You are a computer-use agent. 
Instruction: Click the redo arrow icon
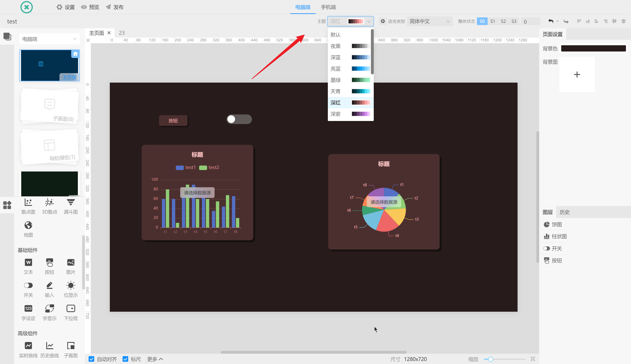(x=566, y=21)
